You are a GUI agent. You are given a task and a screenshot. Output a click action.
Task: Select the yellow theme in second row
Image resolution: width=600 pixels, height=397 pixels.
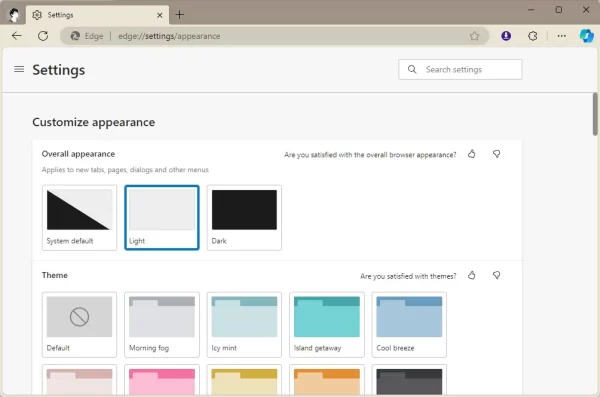click(x=244, y=380)
